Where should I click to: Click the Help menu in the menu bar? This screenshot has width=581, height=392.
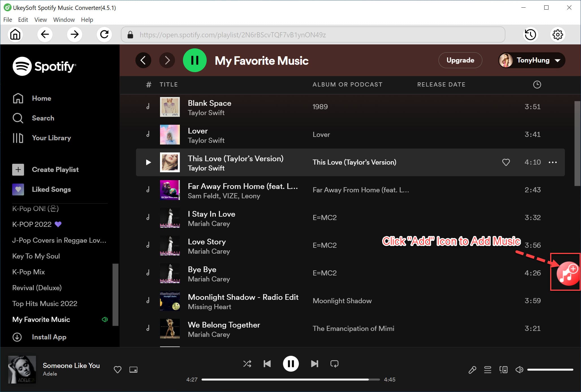click(x=87, y=19)
